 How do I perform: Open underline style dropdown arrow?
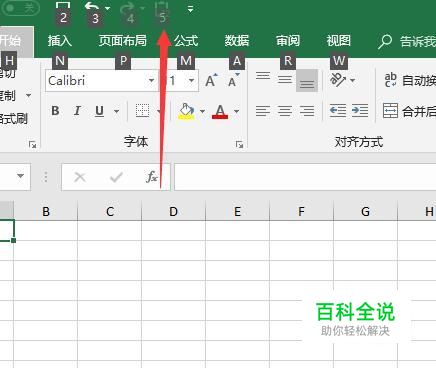pos(116,111)
